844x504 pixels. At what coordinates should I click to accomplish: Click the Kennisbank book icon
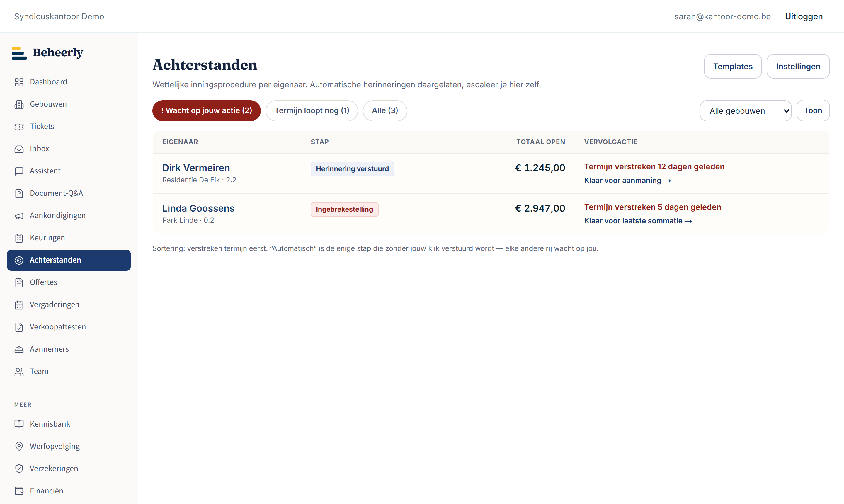19,424
